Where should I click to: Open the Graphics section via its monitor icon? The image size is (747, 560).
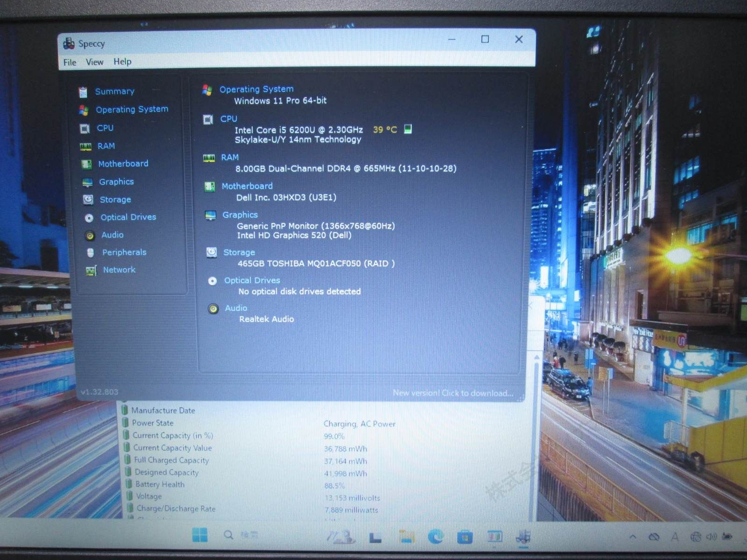point(88,182)
